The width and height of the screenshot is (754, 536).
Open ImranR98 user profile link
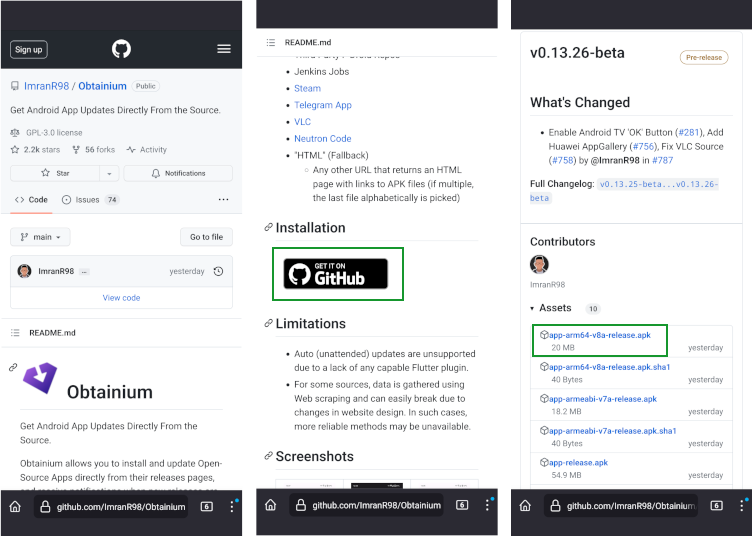47,86
